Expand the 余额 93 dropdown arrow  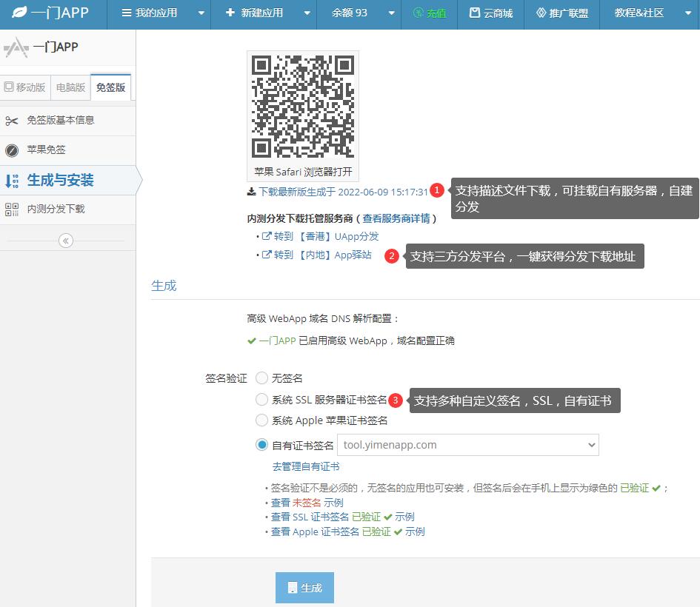coord(392,13)
